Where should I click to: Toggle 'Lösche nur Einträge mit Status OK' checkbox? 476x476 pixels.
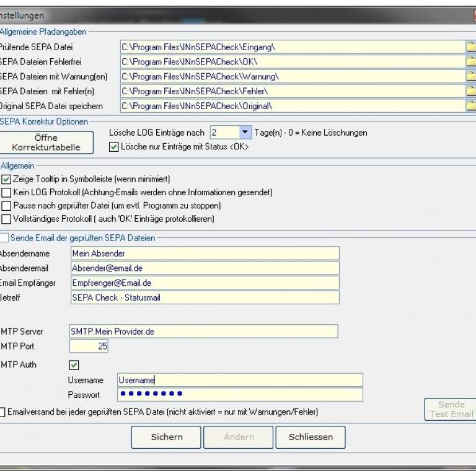pos(113,148)
